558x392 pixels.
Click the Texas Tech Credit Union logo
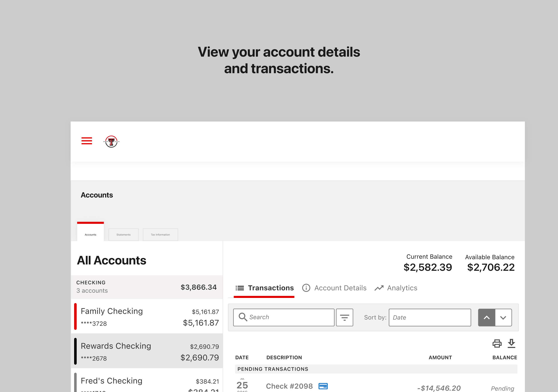[x=111, y=142]
